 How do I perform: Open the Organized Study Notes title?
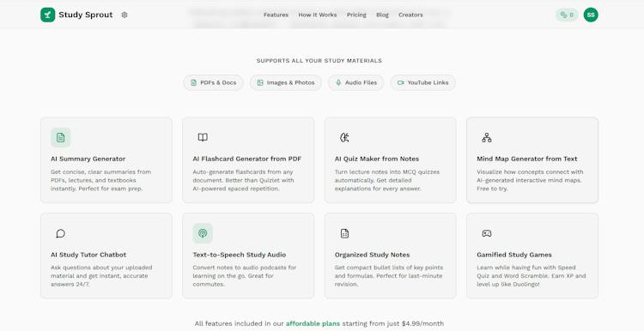[373, 255]
